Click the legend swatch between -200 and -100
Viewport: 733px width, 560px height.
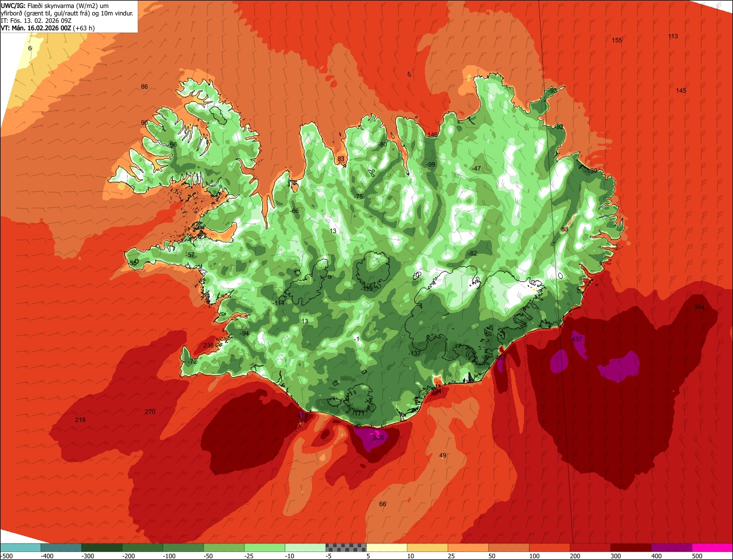coord(142,547)
